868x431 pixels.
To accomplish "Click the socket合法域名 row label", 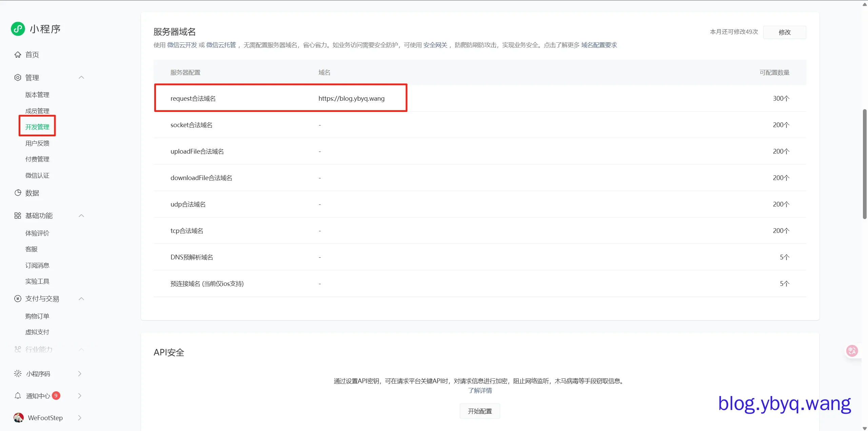I will tap(191, 125).
